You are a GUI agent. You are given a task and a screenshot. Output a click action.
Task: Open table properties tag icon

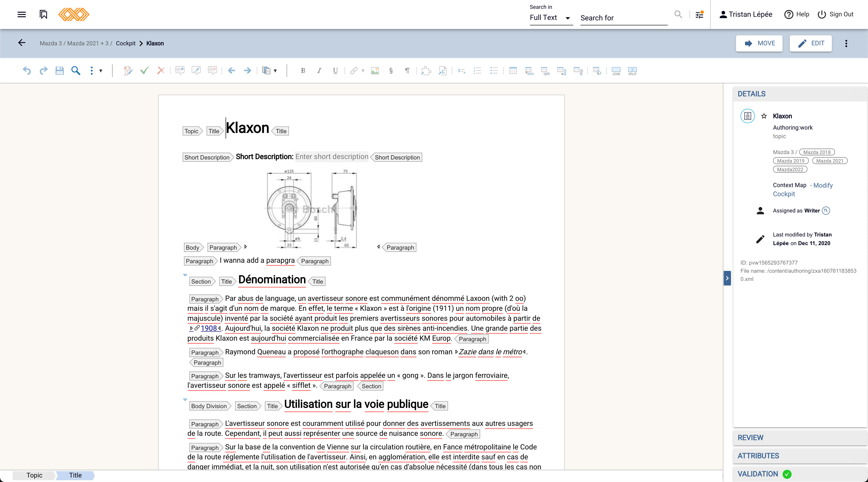coord(597,71)
